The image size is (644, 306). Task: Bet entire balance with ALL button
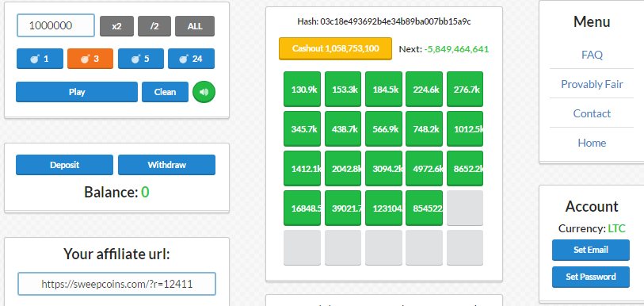click(195, 26)
